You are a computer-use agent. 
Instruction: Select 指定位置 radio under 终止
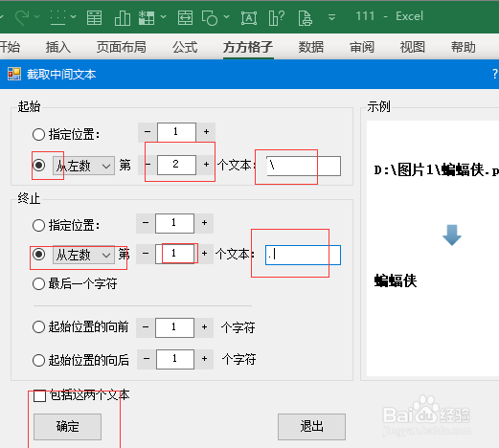click(38, 225)
